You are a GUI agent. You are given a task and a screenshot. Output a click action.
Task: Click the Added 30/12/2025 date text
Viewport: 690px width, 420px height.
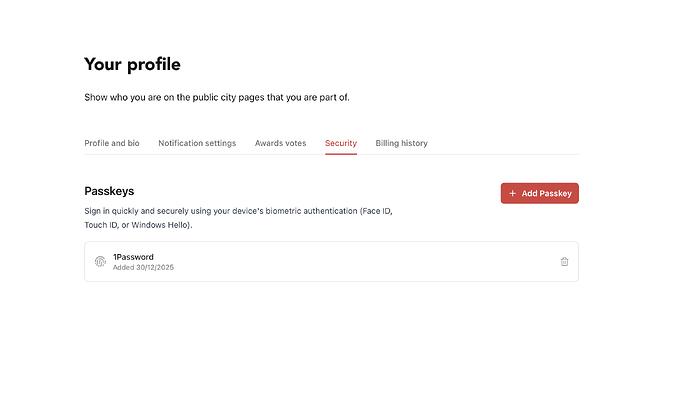tap(143, 267)
